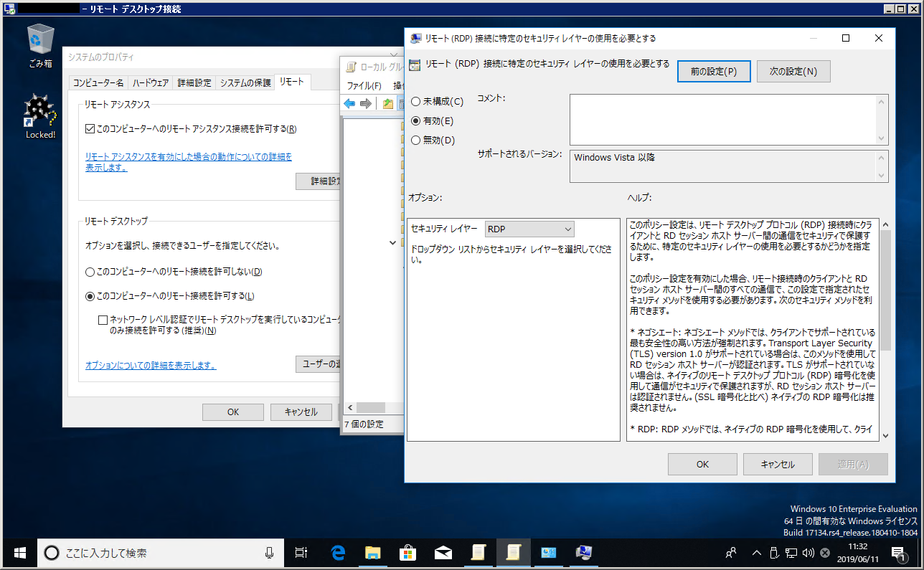The width and height of the screenshot is (924, 570).
Task: Click the Cortana circle icon in search box
Action: [x=52, y=553]
